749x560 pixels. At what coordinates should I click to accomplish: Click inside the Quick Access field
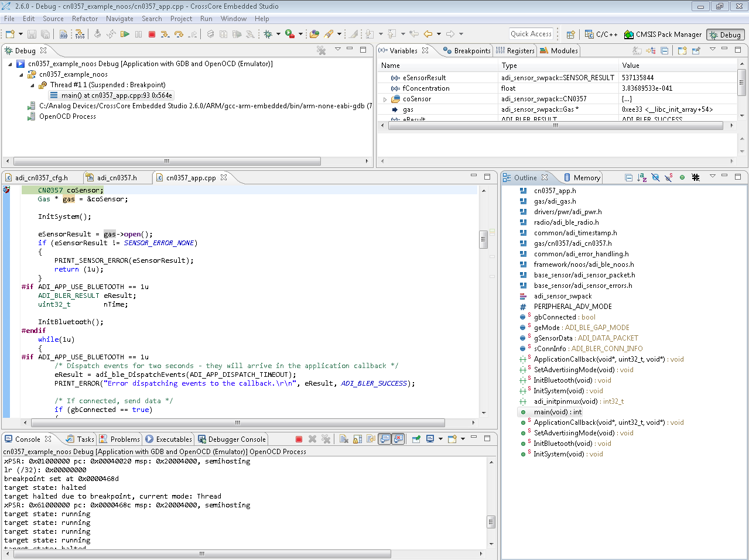[531, 34]
